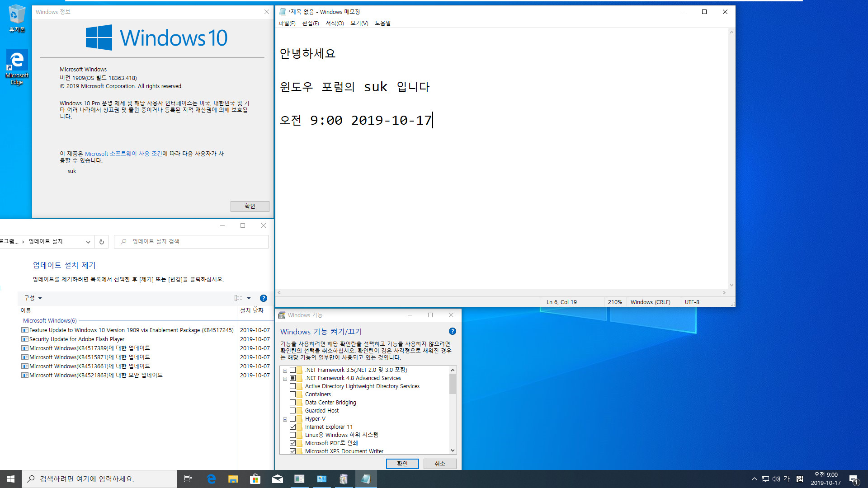Open Microsoft 소프트웨어 사용 조건 link
This screenshot has width=868, height=488.
click(x=123, y=154)
